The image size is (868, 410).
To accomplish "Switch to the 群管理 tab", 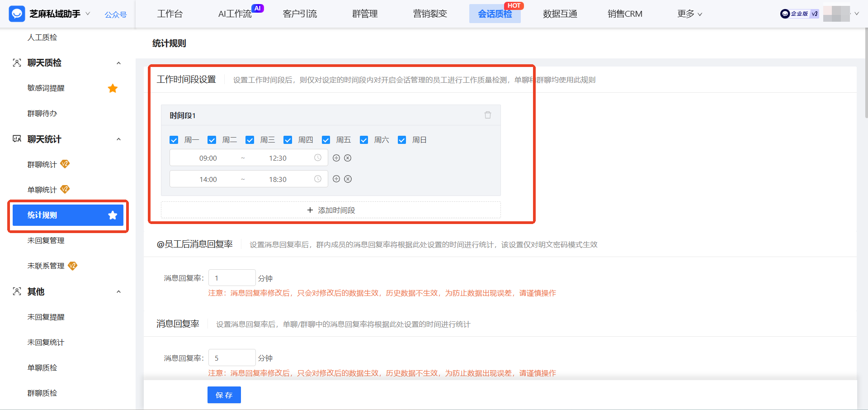I will point(365,14).
